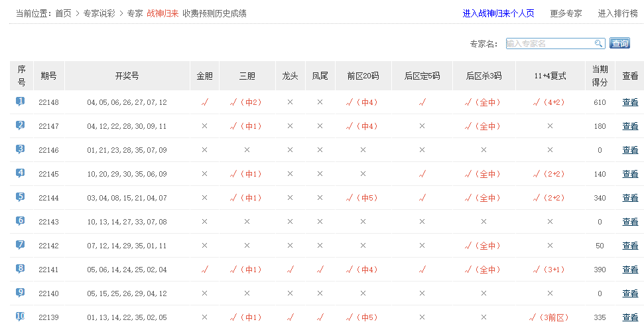
Task: Open 进入战神归来个人页 link
Action: 498,13
